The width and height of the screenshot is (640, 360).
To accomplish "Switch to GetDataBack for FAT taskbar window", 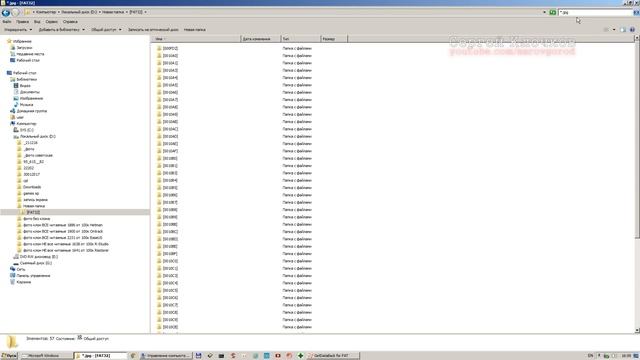I will tap(333, 356).
